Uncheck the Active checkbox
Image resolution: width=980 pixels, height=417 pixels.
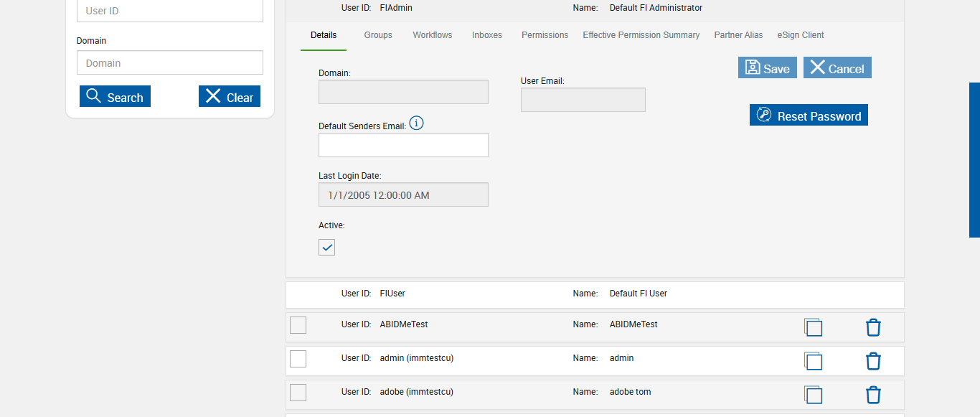pos(327,248)
